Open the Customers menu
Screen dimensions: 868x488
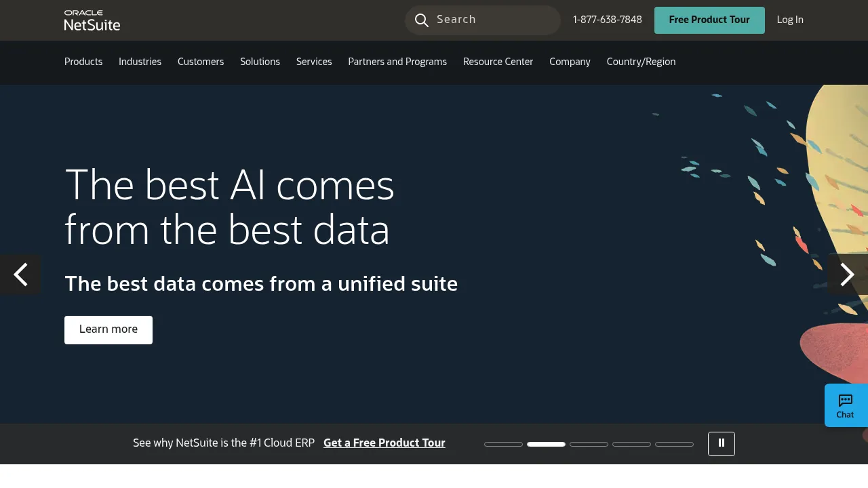(x=201, y=62)
